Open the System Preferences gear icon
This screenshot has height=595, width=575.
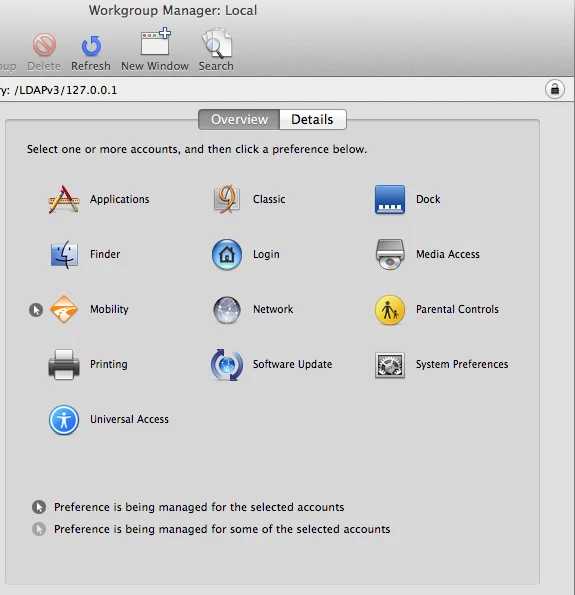[x=390, y=365]
